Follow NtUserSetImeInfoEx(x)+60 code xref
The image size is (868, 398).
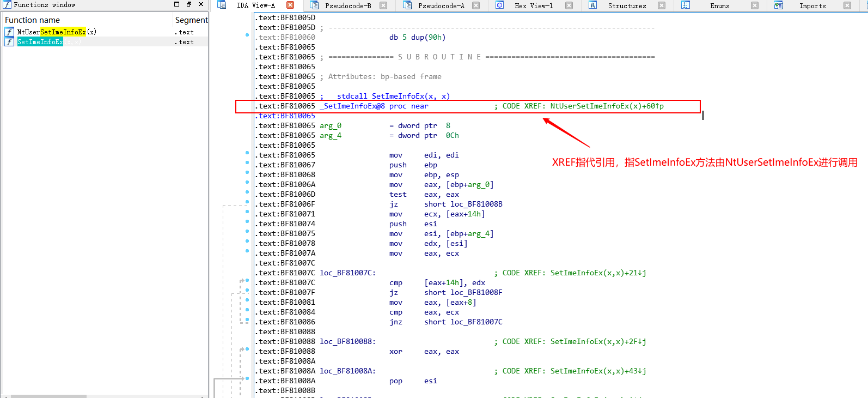pos(606,106)
